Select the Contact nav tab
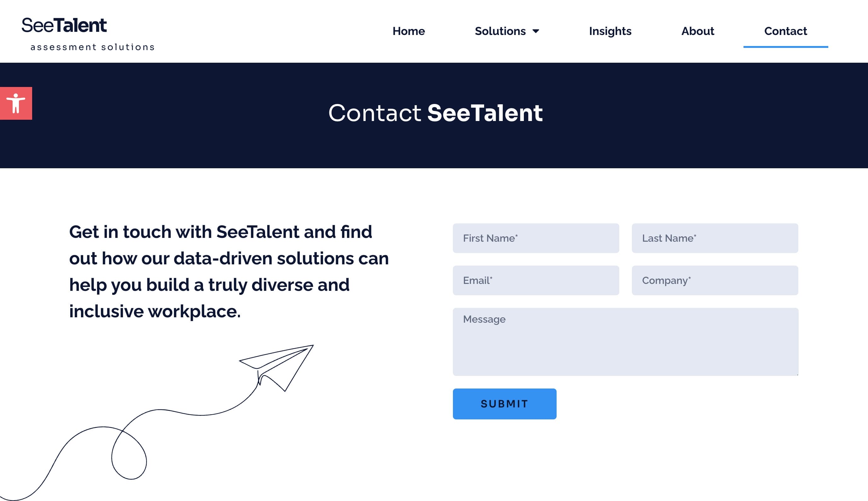This screenshot has height=501, width=868. [785, 31]
